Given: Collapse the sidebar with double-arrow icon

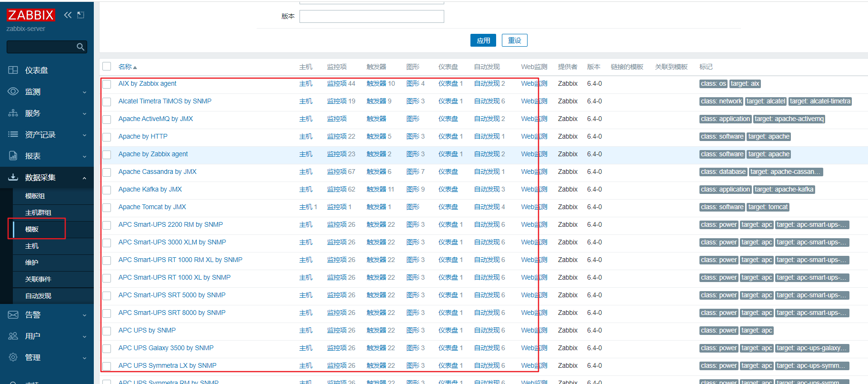Looking at the screenshot, I should [x=68, y=15].
